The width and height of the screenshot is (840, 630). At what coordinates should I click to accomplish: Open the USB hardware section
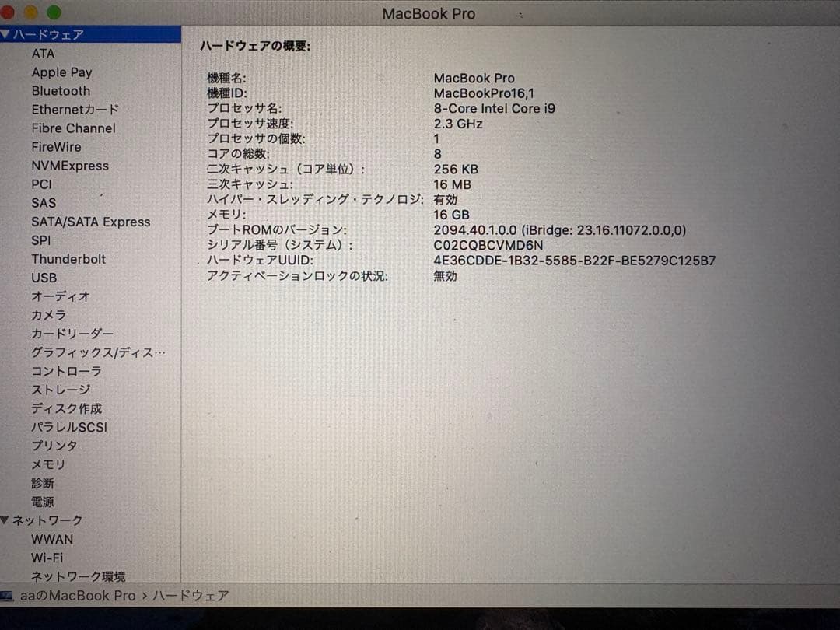coord(44,278)
